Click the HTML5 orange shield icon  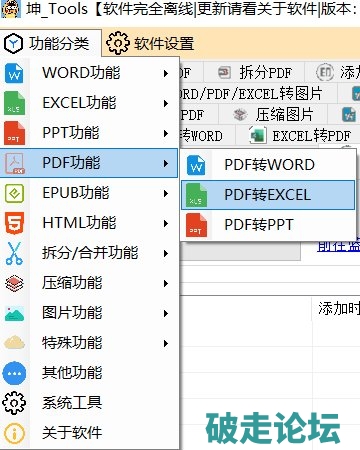14,223
